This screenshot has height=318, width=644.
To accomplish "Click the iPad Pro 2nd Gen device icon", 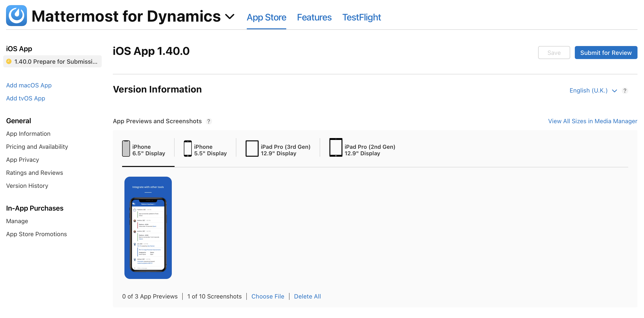I will [x=336, y=147].
